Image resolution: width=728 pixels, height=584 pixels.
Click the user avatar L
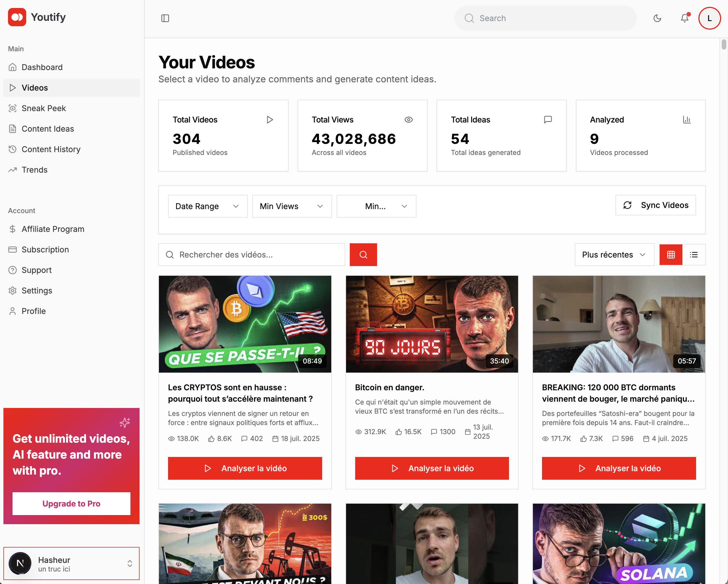(709, 18)
